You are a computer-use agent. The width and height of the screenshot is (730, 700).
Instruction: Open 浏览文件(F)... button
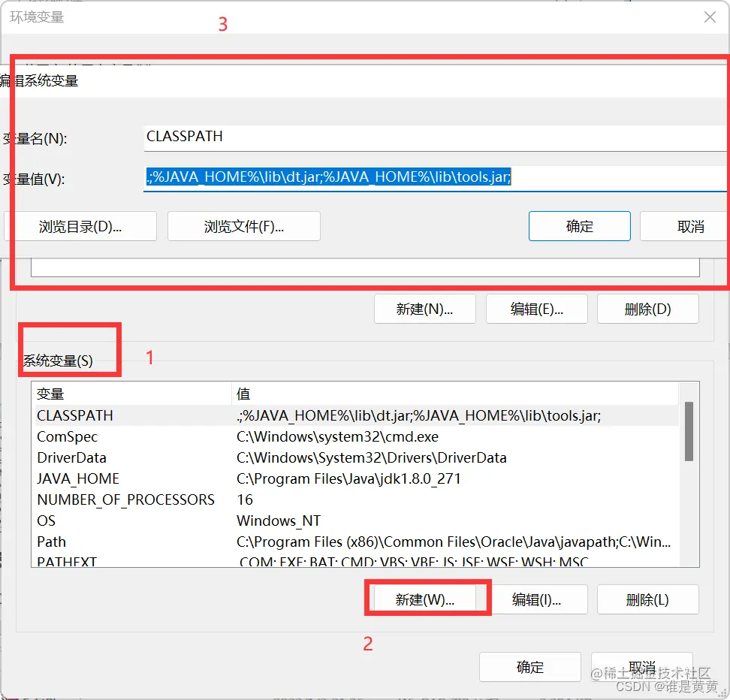(244, 226)
